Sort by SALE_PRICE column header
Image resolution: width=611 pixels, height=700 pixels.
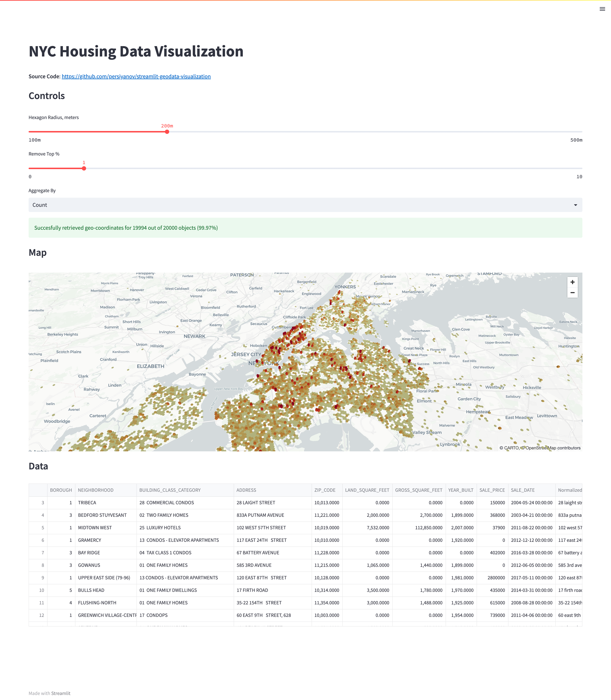492,490
